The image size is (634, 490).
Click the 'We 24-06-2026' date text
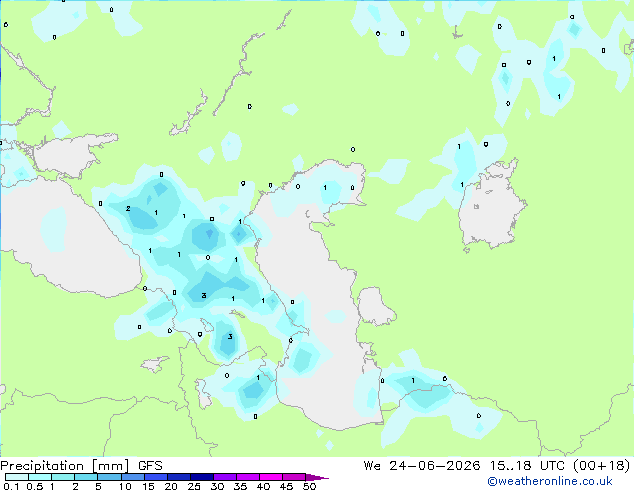422,466
